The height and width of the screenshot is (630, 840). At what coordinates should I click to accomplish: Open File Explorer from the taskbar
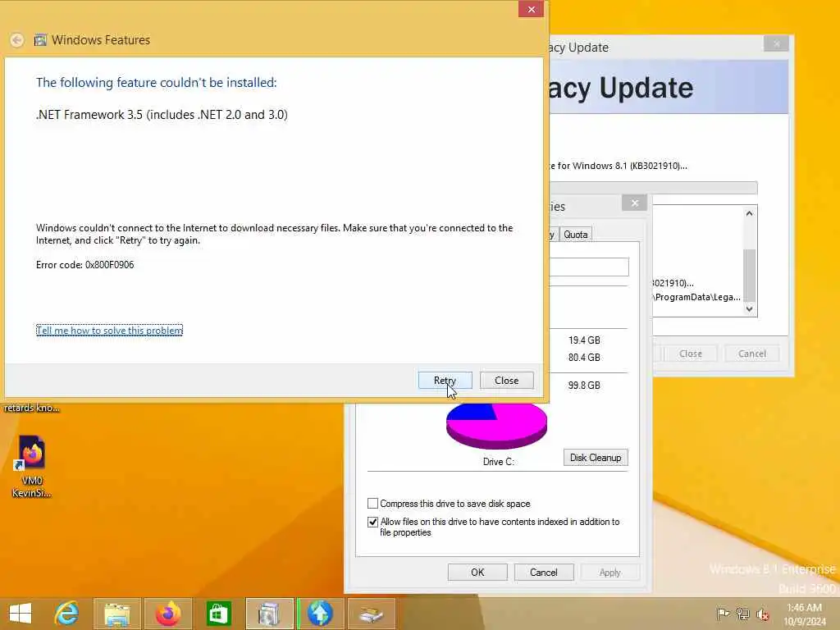pyautogui.click(x=116, y=614)
